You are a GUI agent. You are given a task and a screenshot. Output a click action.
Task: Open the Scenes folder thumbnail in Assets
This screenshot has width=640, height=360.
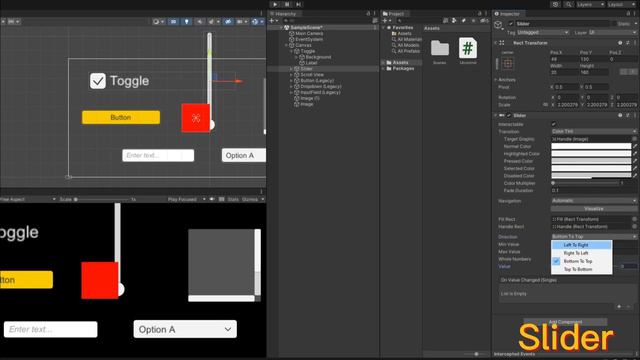pos(440,48)
